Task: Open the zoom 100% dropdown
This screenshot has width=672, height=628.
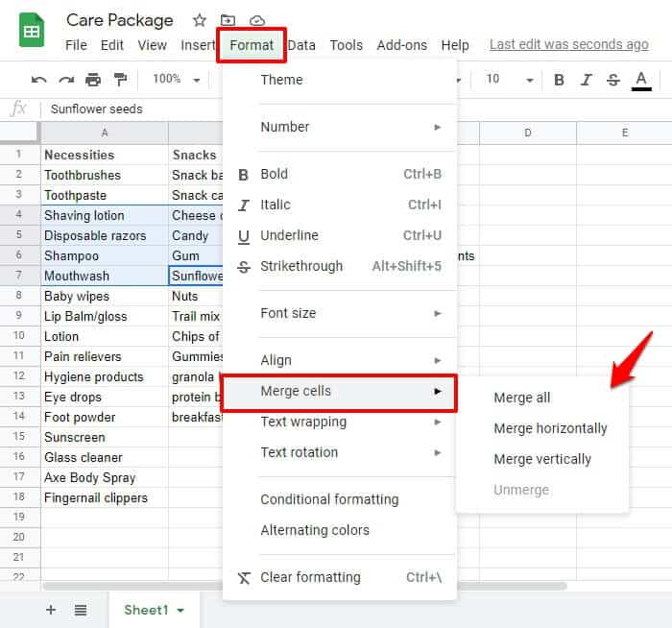Action: click(177, 80)
